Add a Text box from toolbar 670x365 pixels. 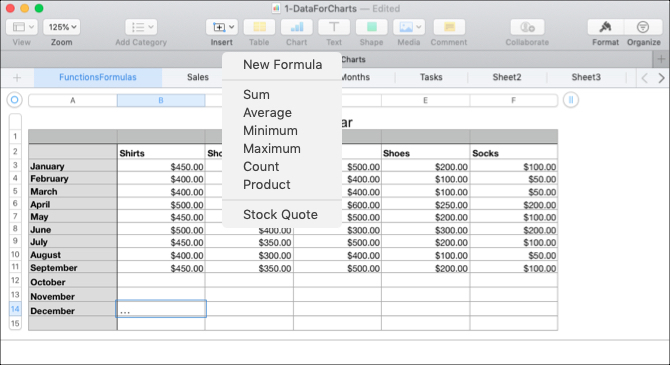click(x=334, y=27)
